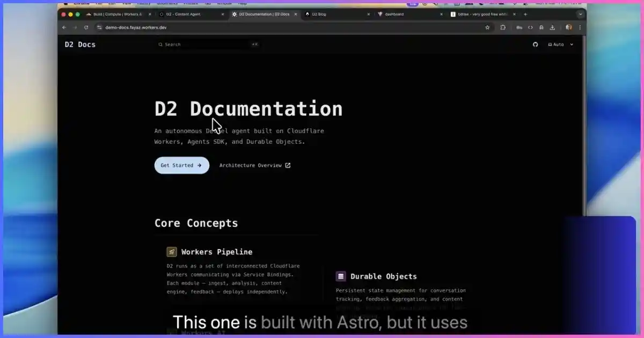Click the Get Started button

[182, 165]
